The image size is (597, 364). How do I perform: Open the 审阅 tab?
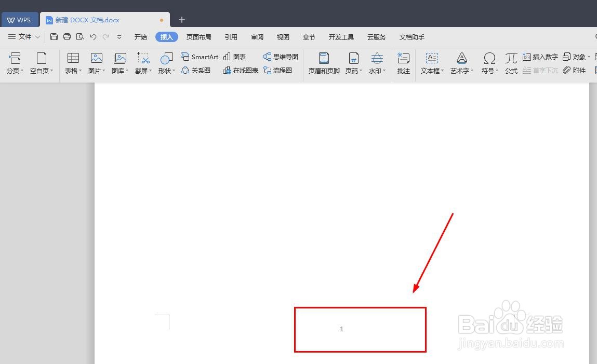click(x=257, y=37)
